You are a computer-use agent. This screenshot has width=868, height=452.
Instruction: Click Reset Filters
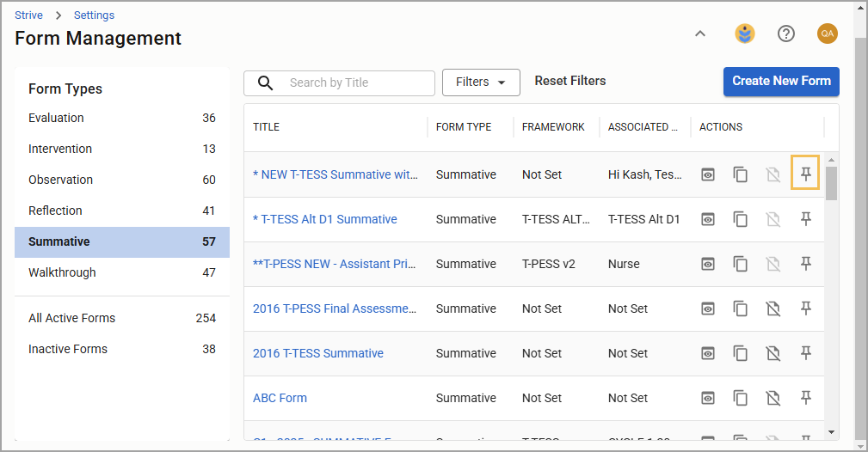570,81
